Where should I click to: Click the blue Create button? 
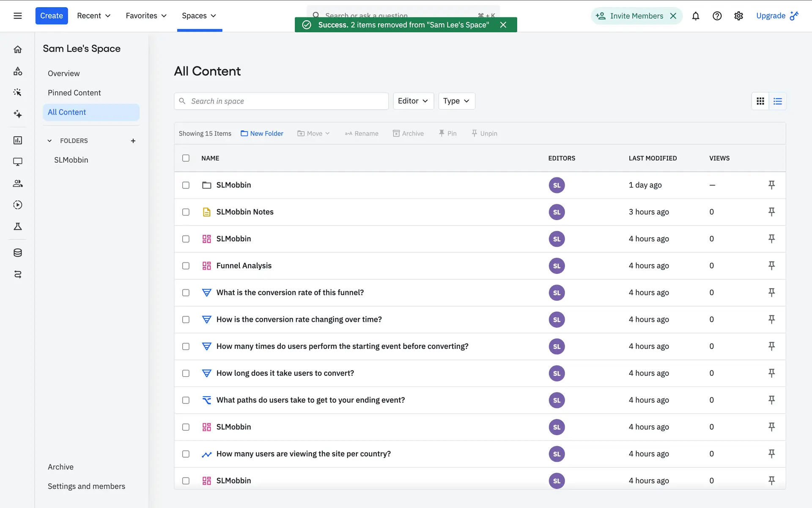pyautogui.click(x=51, y=16)
